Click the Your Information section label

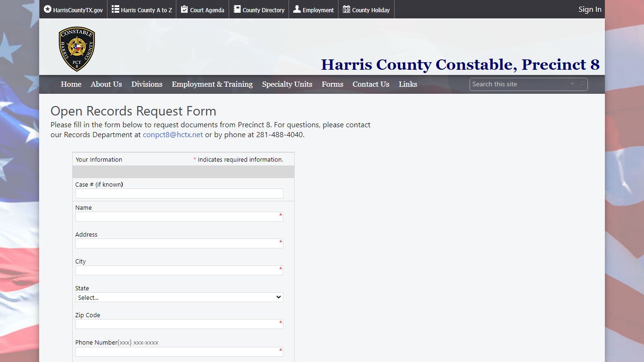[x=99, y=159]
